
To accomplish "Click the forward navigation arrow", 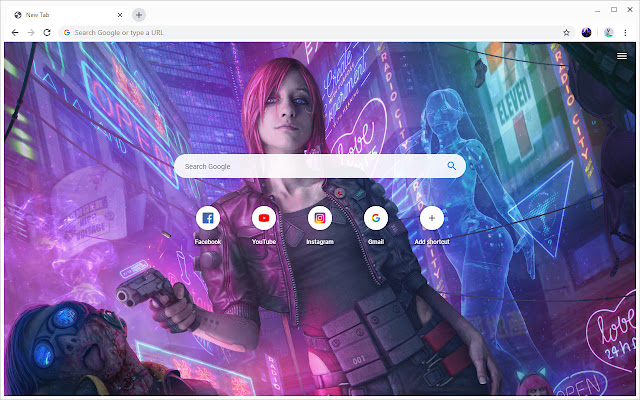I will [31, 33].
